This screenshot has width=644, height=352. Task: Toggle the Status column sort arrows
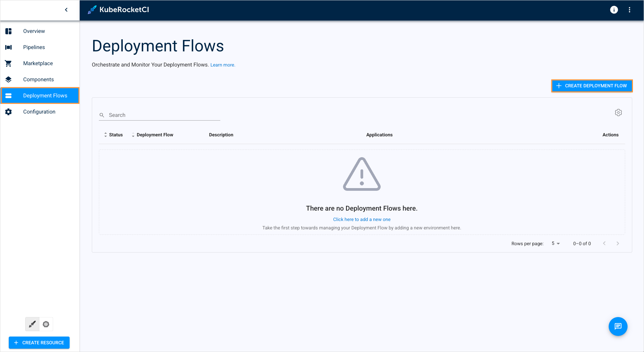tap(105, 134)
